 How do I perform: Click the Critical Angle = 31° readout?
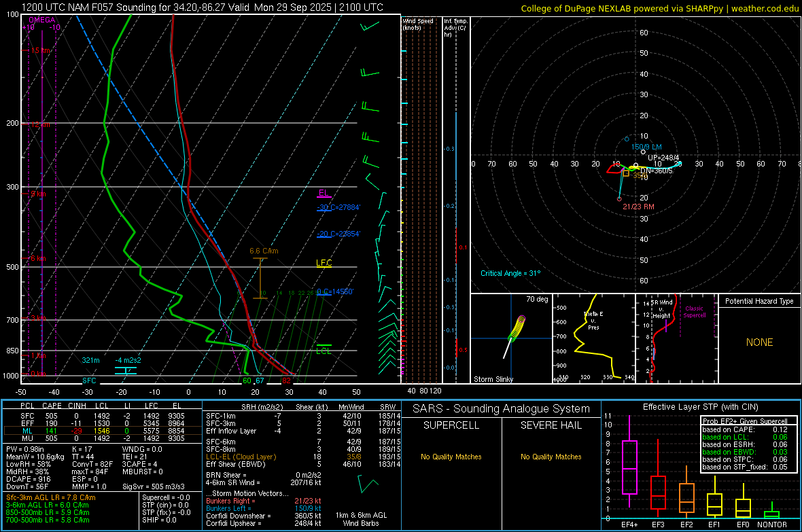pyautogui.click(x=510, y=273)
